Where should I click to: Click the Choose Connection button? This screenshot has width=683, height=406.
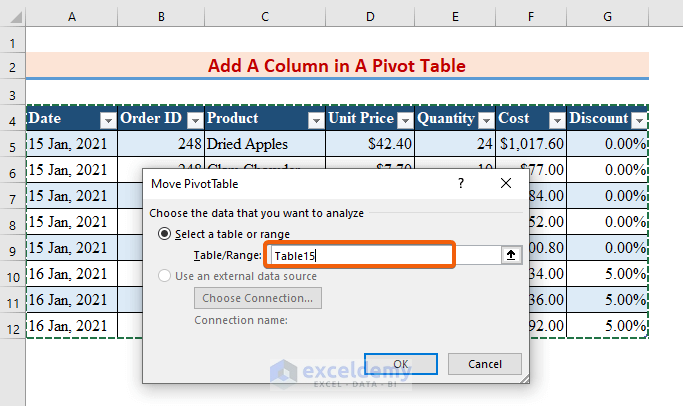click(257, 298)
